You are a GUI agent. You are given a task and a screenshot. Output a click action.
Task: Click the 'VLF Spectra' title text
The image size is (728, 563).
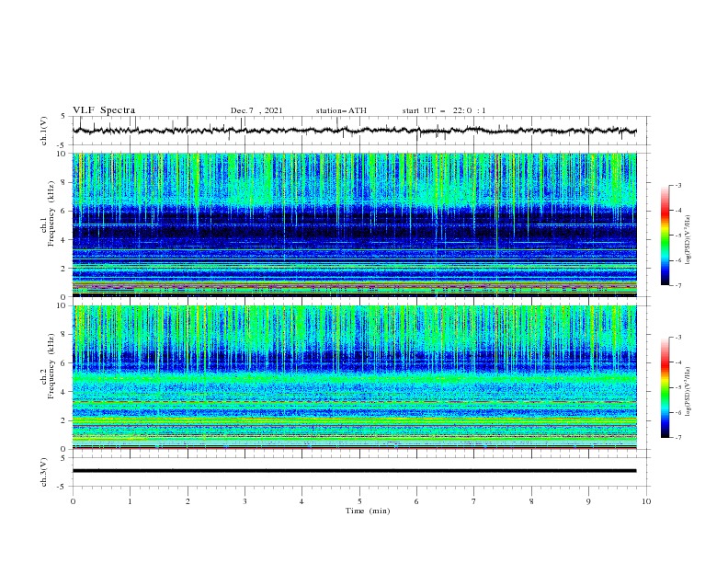[104, 110]
